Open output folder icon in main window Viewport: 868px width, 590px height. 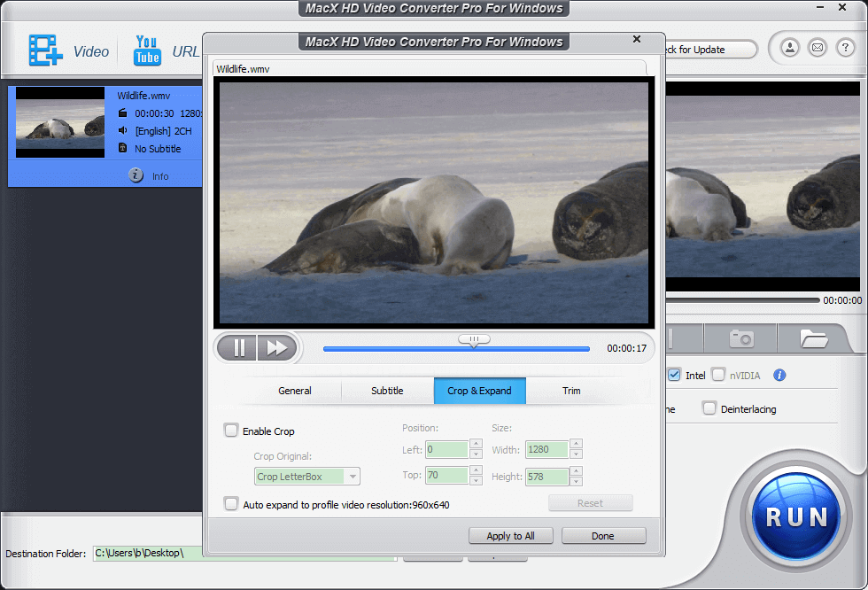click(814, 338)
